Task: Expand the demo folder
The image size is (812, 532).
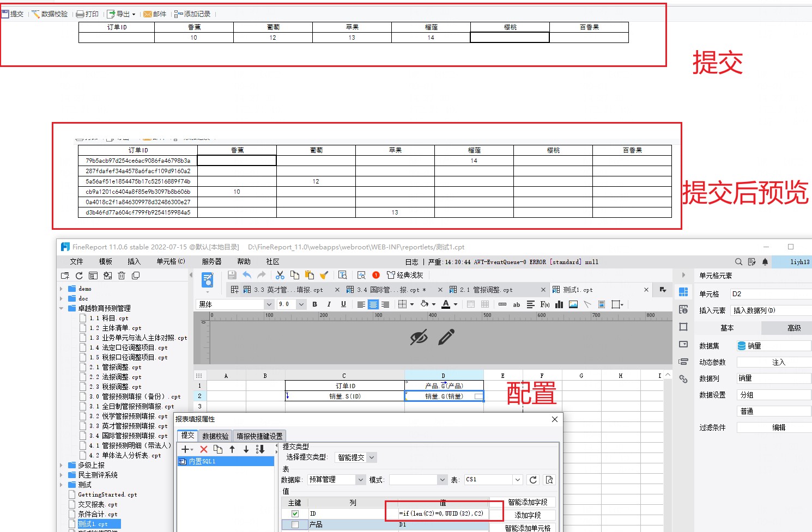Action: click(61, 289)
